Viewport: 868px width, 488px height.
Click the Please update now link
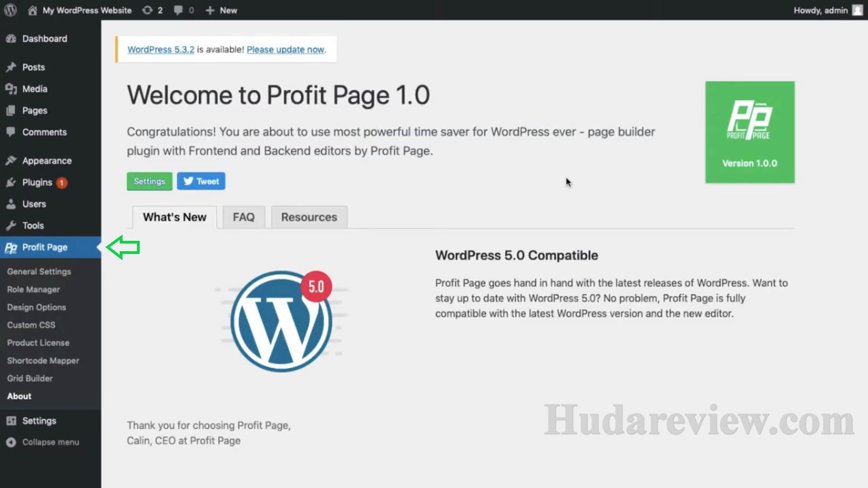286,49
